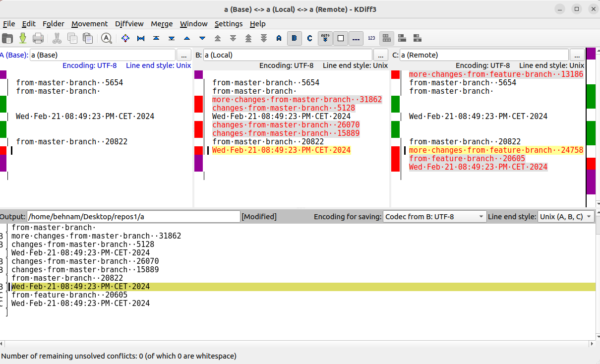Save the merge result with green arrow icon
Image resolution: width=600 pixels, height=364 pixels.
23,38
